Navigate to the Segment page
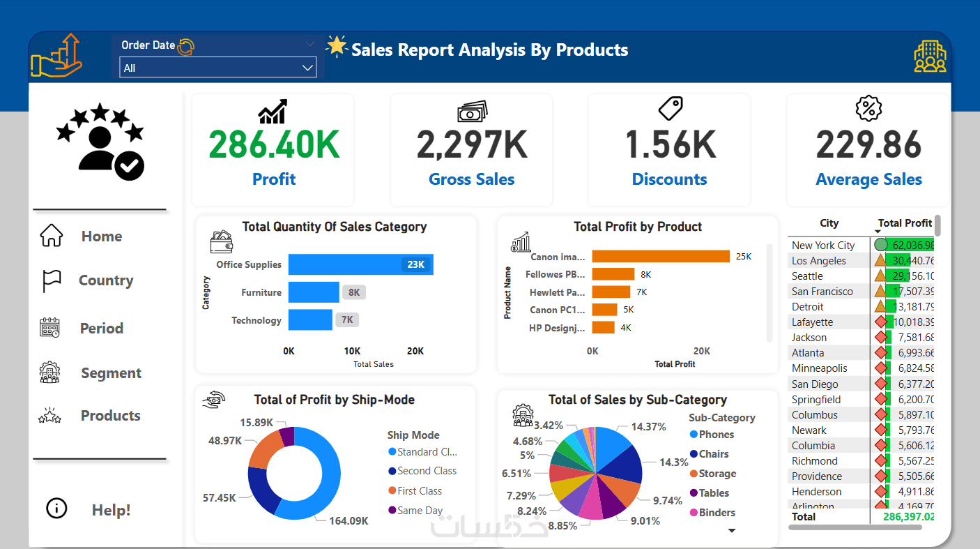The height and width of the screenshot is (549, 980). 111,373
